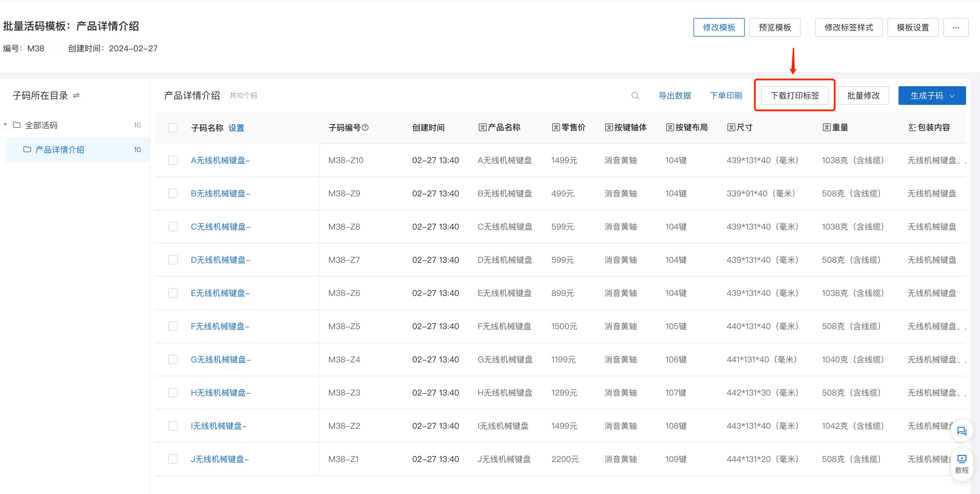Click the help icon next to 子码编号
This screenshot has width=980, height=494.
click(x=365, y=128)
